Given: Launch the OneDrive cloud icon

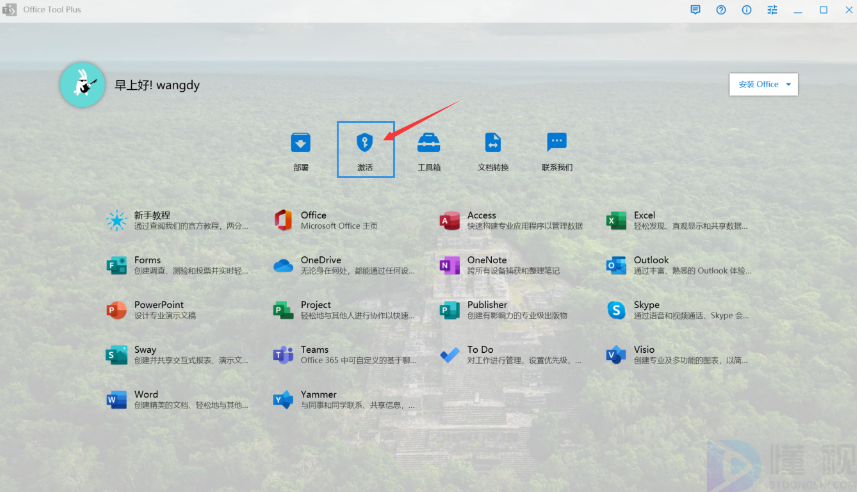Looking at the screenshot, I should (x=283, y=266).
